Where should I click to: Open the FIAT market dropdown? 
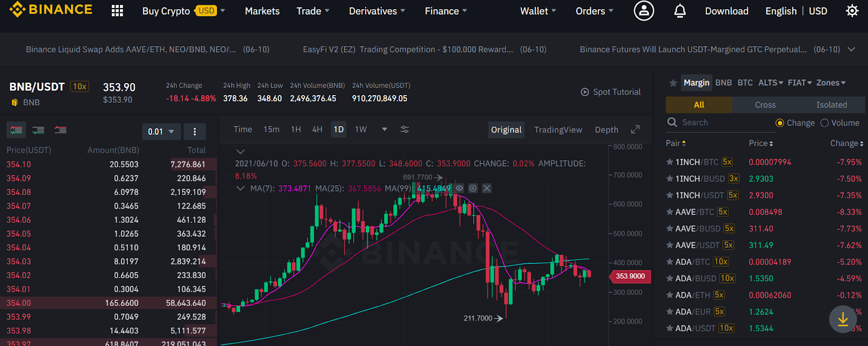pyautogui.click(x=800, y=83)
